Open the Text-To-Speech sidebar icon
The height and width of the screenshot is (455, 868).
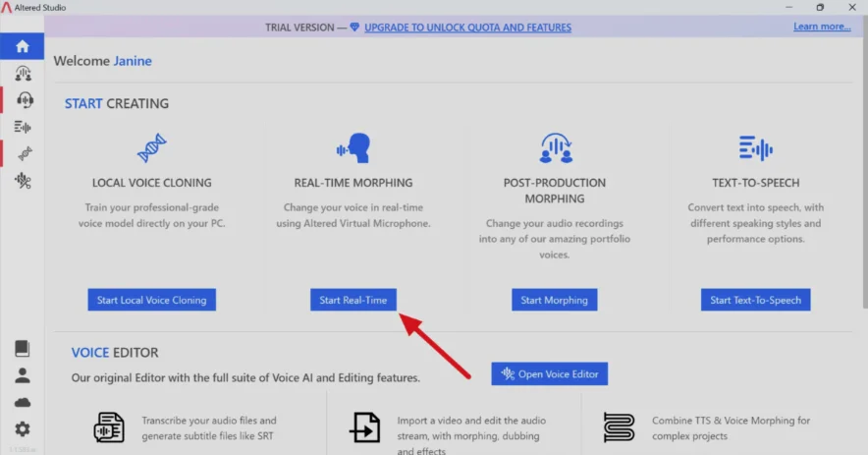(x=23, y=127)
